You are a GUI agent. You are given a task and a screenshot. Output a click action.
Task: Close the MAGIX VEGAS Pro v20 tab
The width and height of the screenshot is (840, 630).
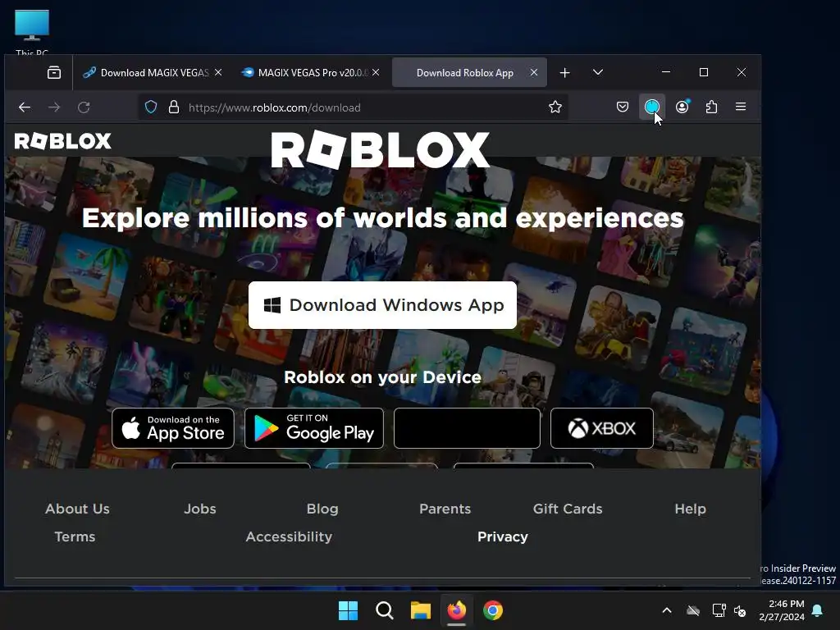pyautogui.click(x=376, y=72)
